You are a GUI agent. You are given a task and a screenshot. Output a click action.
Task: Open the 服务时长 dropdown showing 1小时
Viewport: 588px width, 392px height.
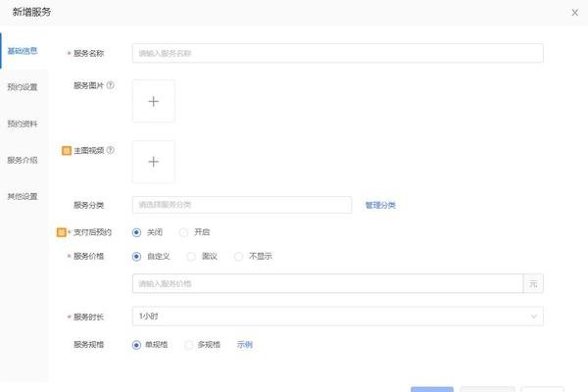(x=337, y=317)
